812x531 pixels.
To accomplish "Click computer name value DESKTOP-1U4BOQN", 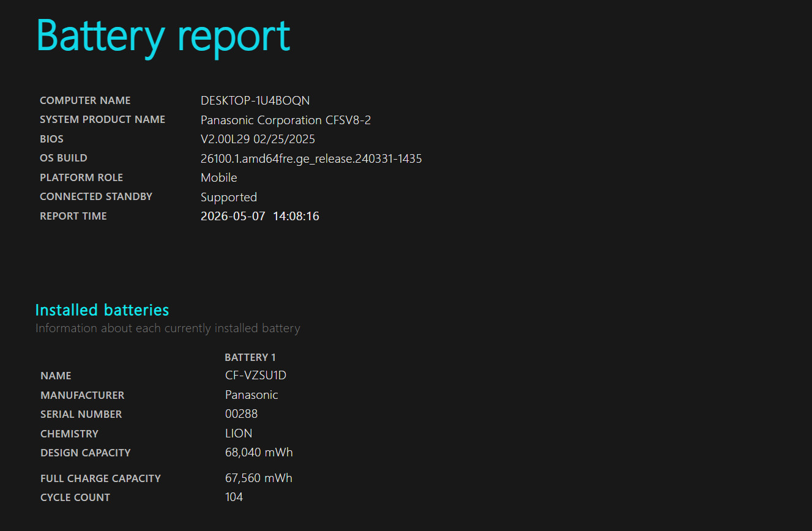I will coord(255,100).
